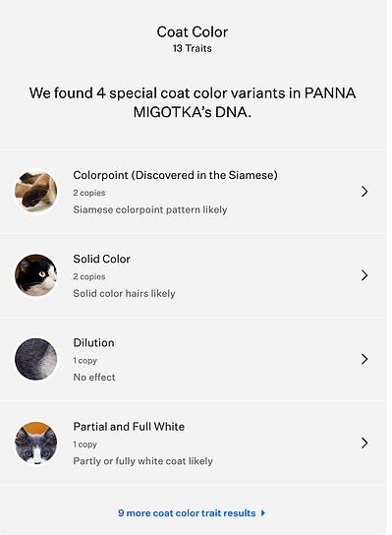The width and height of the screenshot is (392, 535).
Task: Click the Coat Color section heading
Action: [x=193, y=32]
